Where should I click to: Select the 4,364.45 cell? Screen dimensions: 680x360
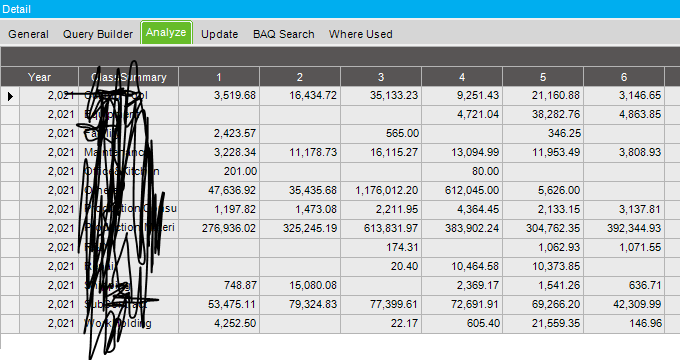click(462, 209)
